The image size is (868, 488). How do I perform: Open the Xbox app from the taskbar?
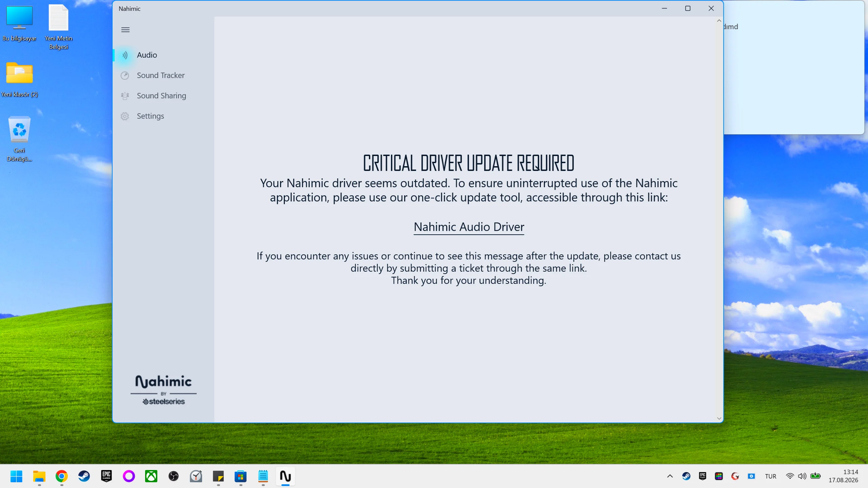151,476
